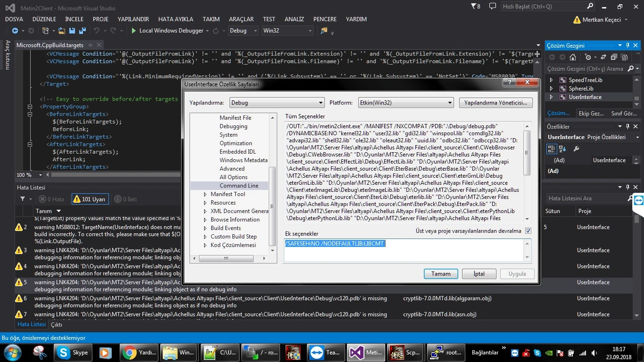Click Solution Explorer Home icon
Viewport: 644px width, 362px height.
(572, 57)
